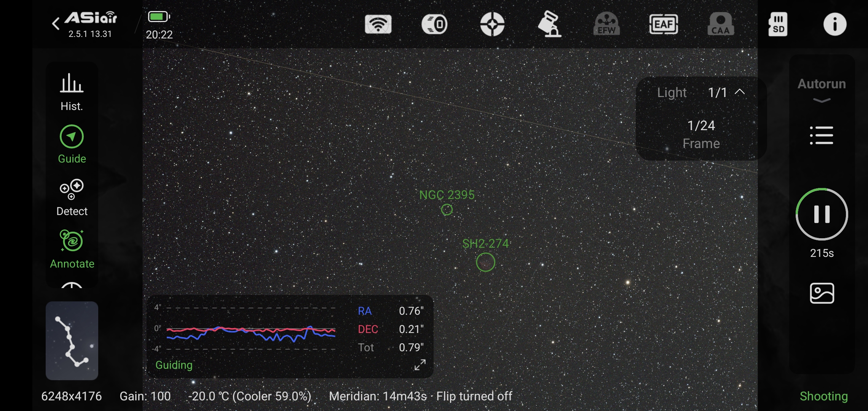Open telescope mount settings icon
The height and width of the screenshot is (411, 868).
549,24
